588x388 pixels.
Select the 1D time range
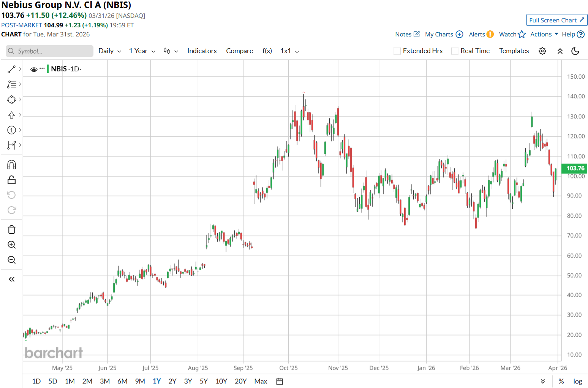pos(36,381)
